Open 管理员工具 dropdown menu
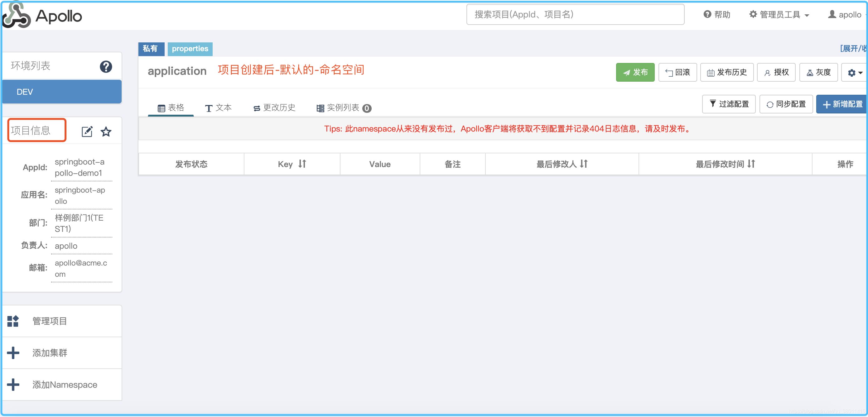The height and width of the screenshot is (417, 868). [x=779, y=15]
